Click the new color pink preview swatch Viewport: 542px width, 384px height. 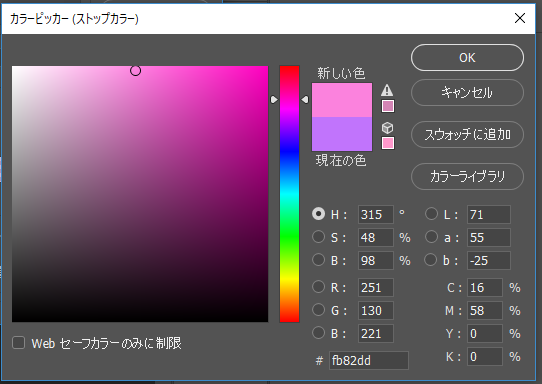coord(342,100)
